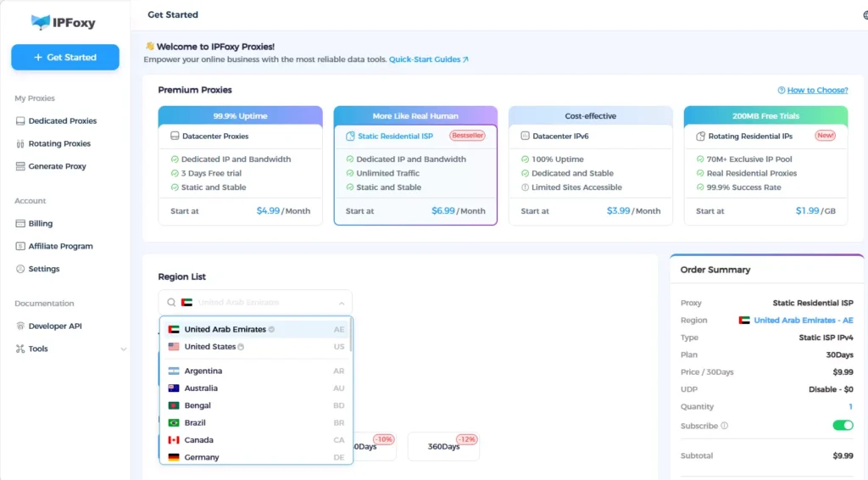This screenshot has height=480, width=868.
Task: Click the IPFoxy logo icon
Action: (41, 22)
